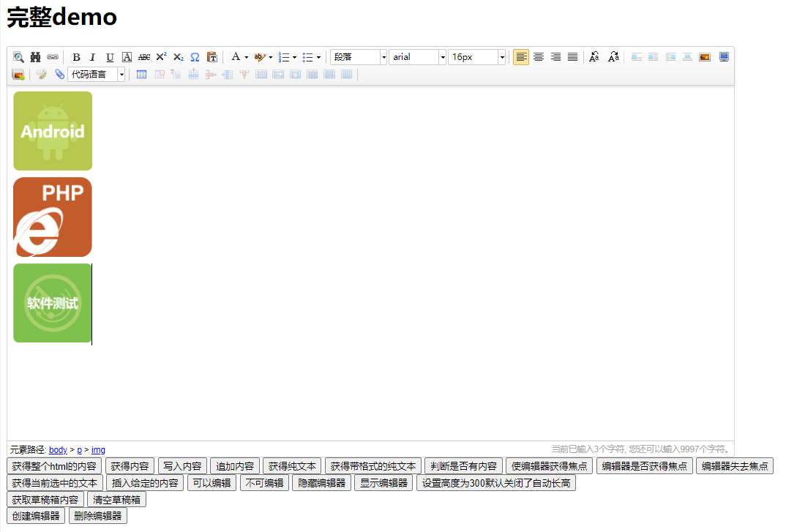The height and width of the screenshot is (532, 786).
Task: Toggle strikethrough formatting
Action: (x=144, y=57)
